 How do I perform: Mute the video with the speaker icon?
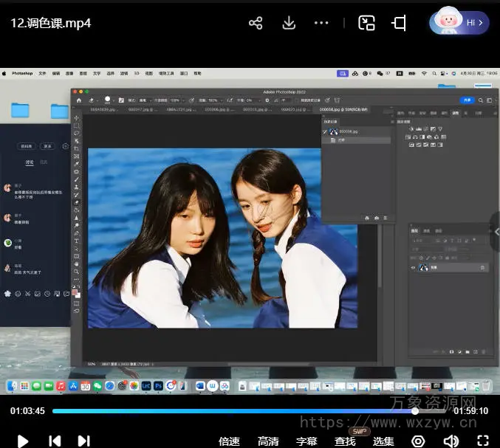coord(451,441)
